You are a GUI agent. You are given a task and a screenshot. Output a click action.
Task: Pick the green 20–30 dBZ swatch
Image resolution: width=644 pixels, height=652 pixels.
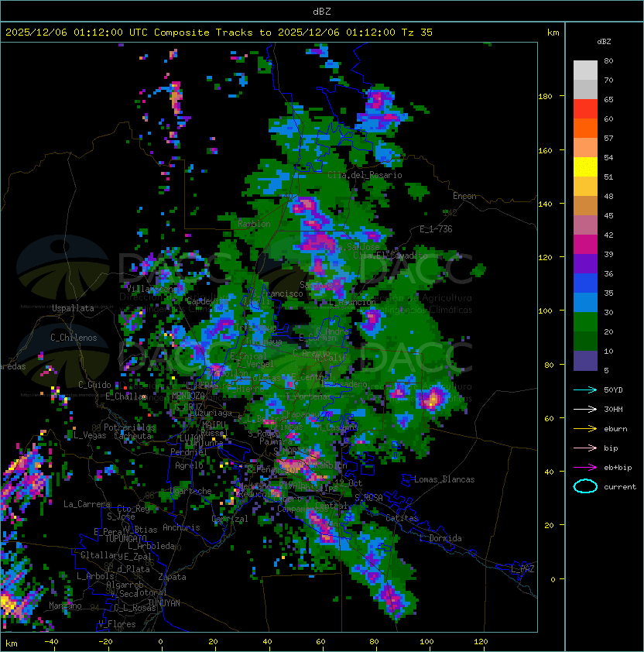585,321
